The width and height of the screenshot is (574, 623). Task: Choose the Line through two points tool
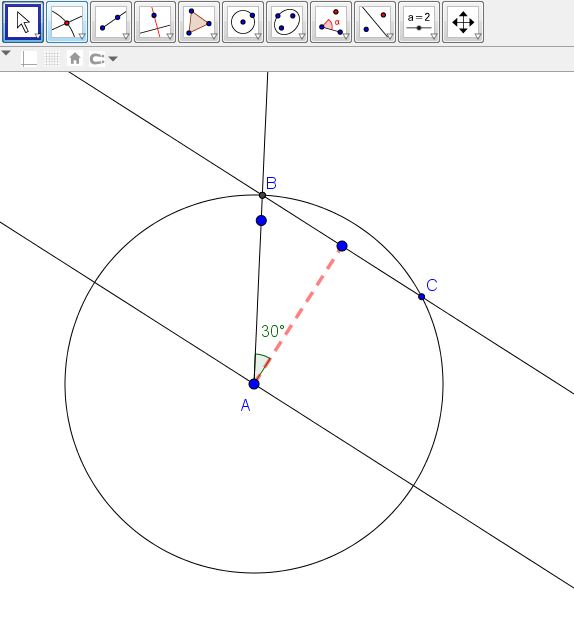(x=111, y=22)
